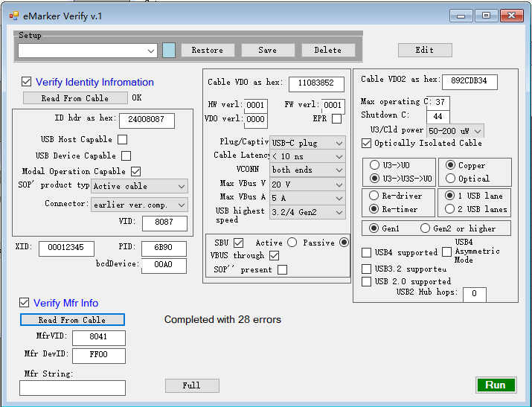
Task: Uncheck VBUS through checkbox
Action: (274, 255)
